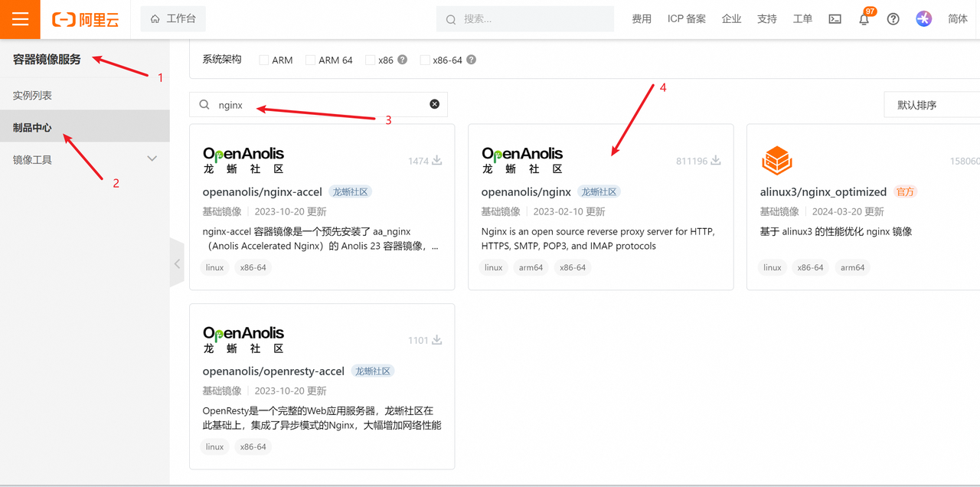The height and width of the screenshot is (487, 980).
Task: Open the 费用 menu
Action: point(642,19)
